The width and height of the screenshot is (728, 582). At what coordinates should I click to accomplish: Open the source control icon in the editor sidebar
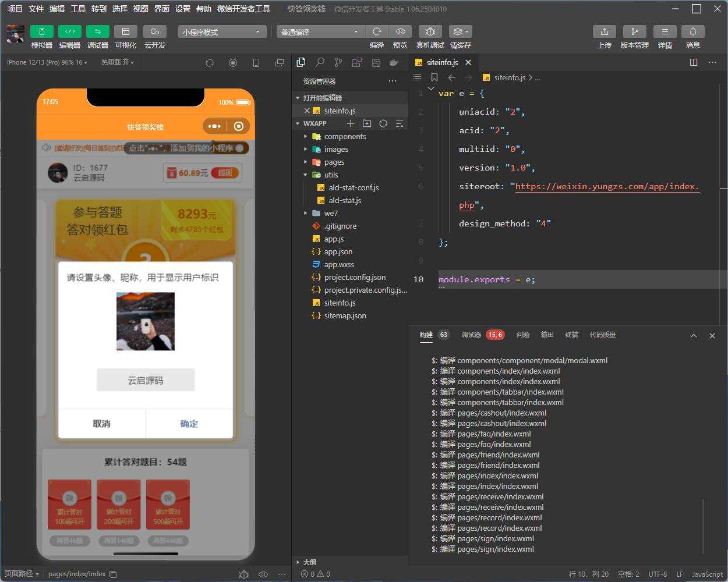click(338, 62)
